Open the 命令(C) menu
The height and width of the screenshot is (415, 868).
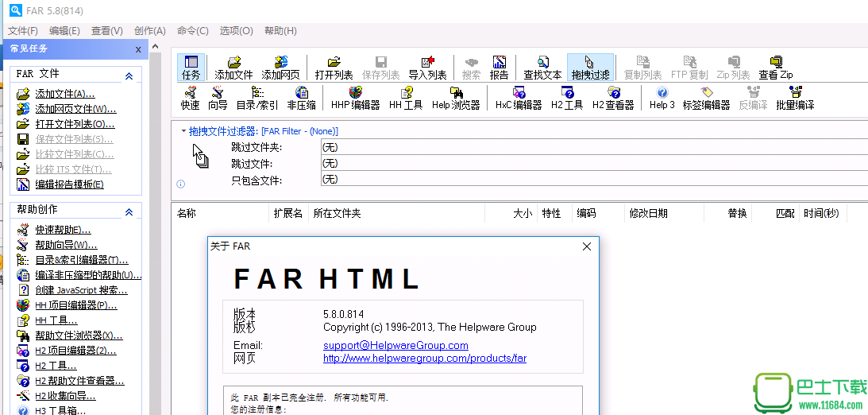coord(193,31)
